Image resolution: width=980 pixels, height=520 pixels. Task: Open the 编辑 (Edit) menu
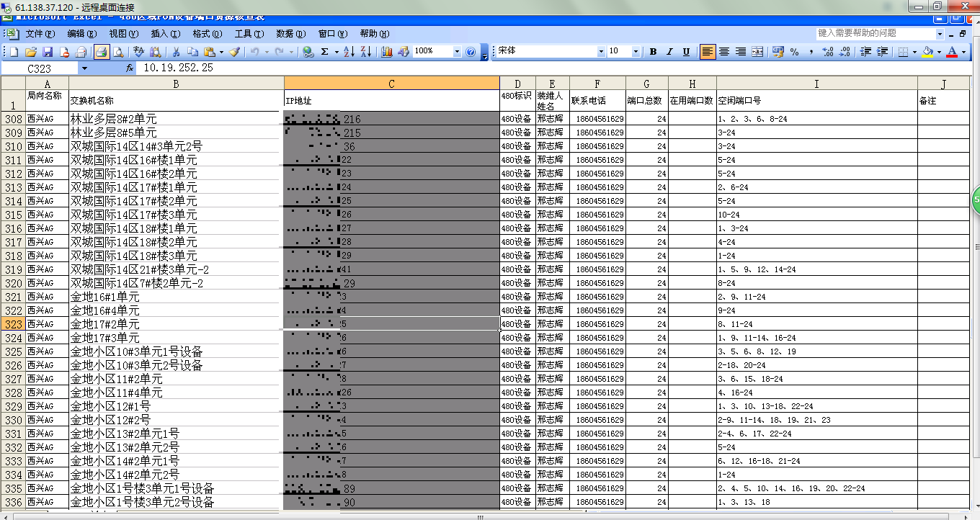click(x=81, y=34)
